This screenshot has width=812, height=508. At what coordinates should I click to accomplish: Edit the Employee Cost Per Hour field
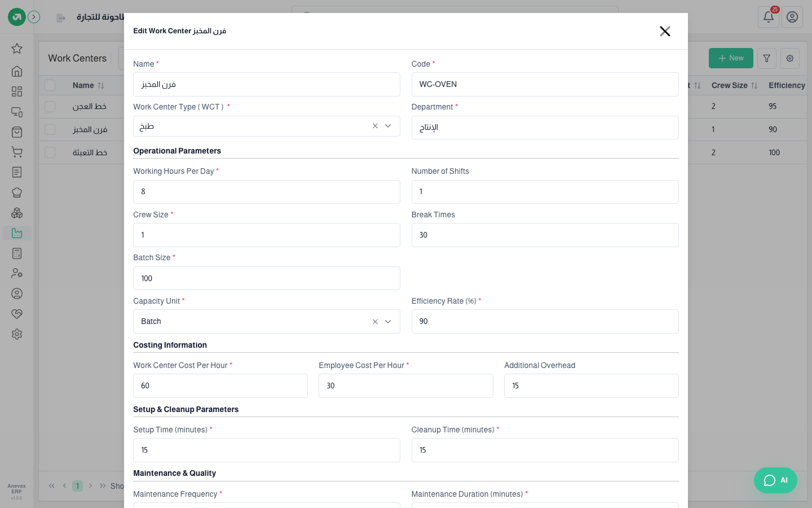406,386
